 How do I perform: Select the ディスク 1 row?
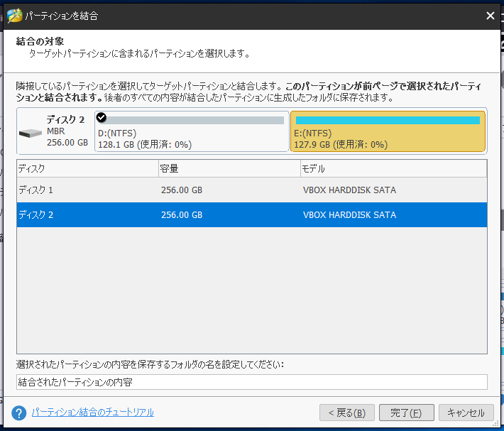click(252, 190)
